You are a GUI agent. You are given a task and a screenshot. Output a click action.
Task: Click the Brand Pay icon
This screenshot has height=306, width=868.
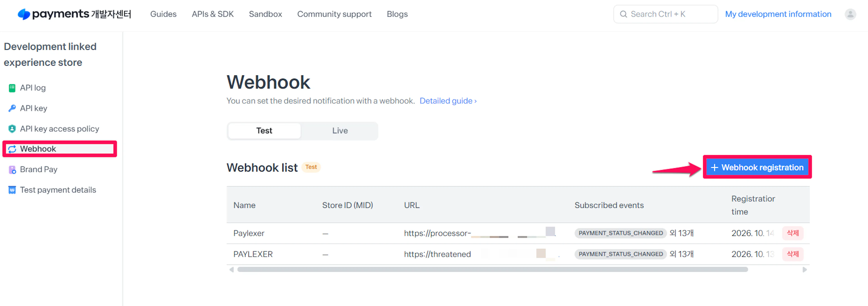[x=12, y=169]
